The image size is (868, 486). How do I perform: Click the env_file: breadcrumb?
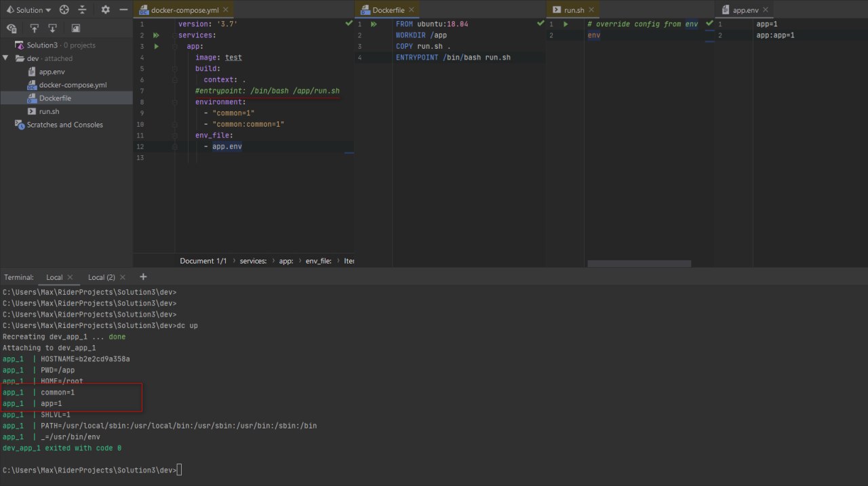pyautogui.click(x=319, y=261)
